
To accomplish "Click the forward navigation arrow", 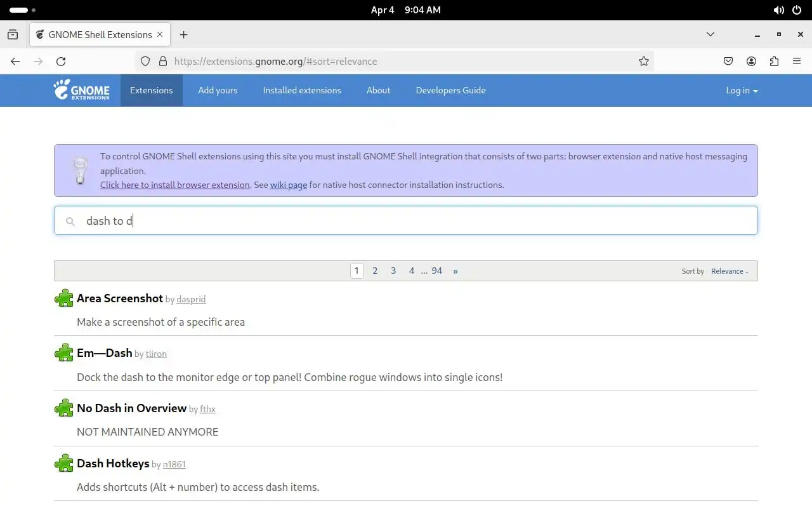I will click(38, 62).
